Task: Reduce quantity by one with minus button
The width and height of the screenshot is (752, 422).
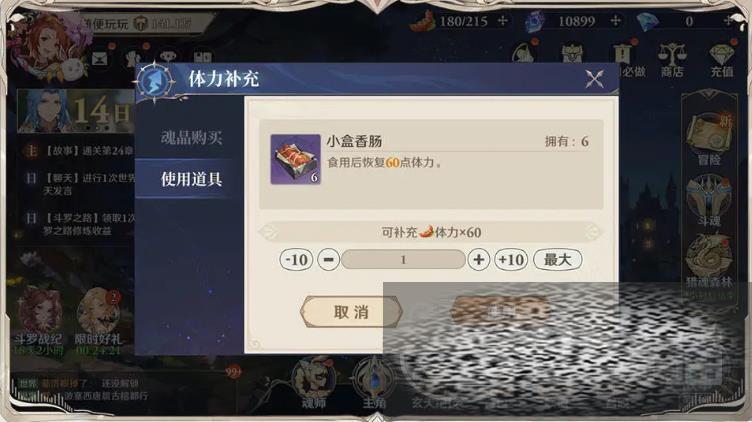Action: coord(329,260)
